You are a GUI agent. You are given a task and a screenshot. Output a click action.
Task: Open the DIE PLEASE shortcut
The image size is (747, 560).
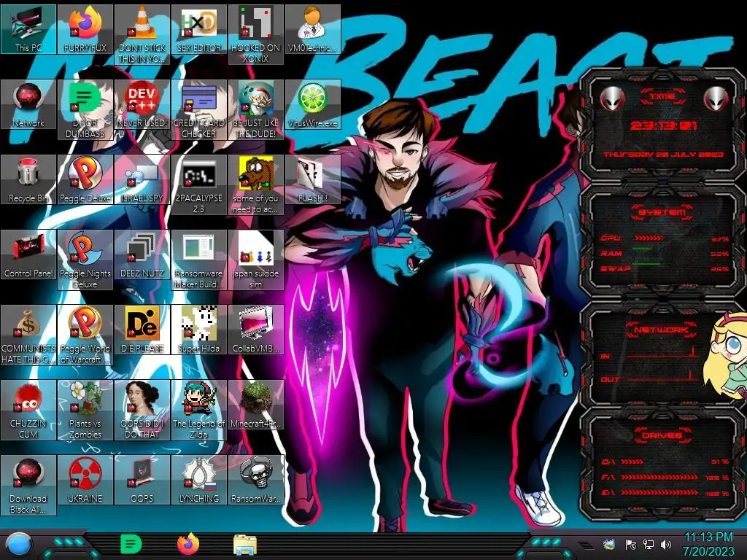(142, 330)
